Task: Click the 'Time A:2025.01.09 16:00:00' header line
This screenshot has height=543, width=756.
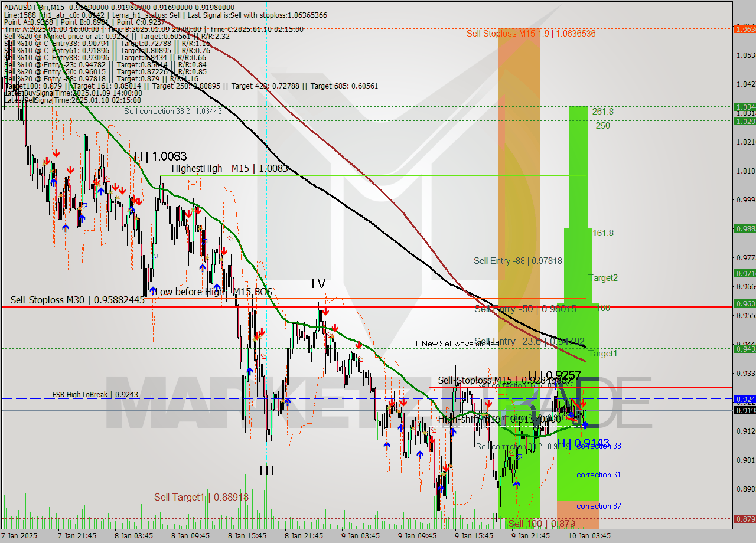Action: click(x=154, y=29)
